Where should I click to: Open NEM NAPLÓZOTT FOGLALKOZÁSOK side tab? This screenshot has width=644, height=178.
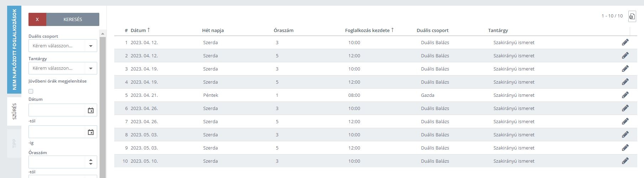[x=14, y=49]
